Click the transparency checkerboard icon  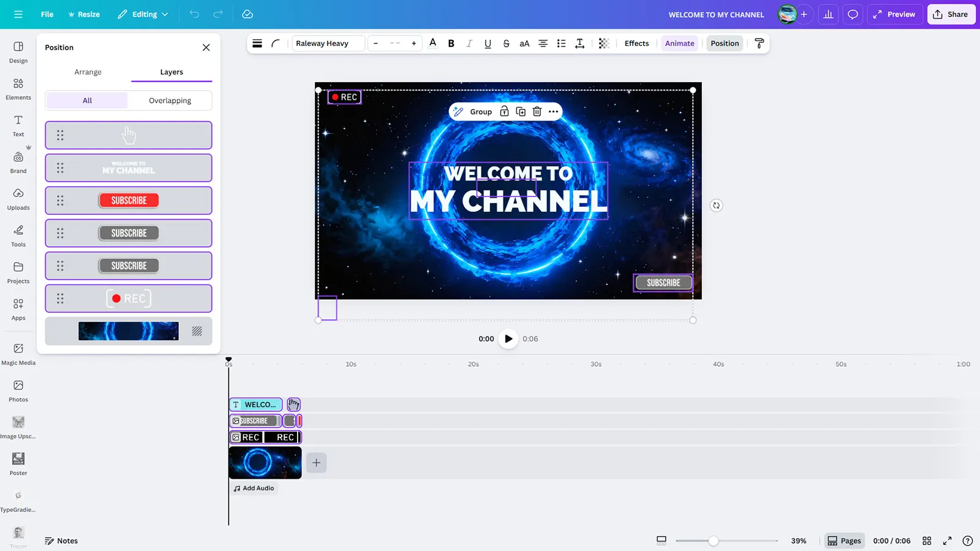coord(603,43)
